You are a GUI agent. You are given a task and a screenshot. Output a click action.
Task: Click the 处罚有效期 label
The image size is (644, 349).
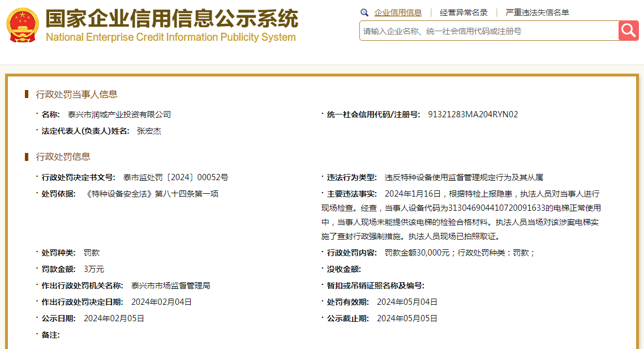[x=348, y=302]
